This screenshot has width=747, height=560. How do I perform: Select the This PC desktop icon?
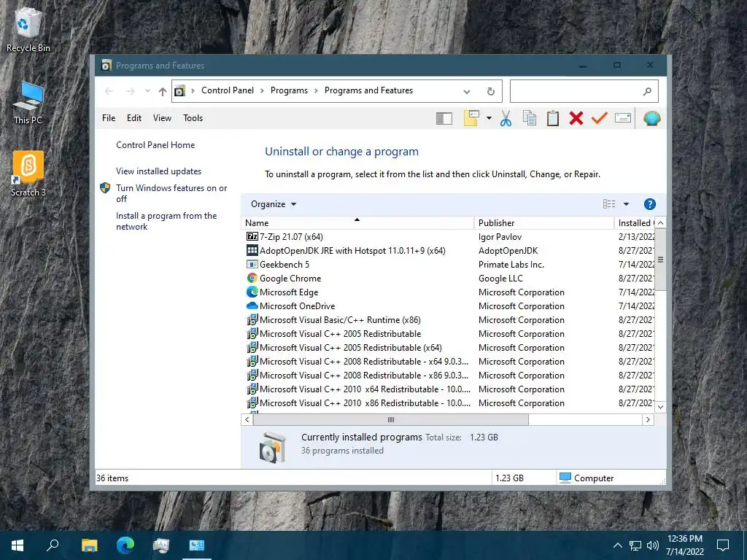pos(28,103)
